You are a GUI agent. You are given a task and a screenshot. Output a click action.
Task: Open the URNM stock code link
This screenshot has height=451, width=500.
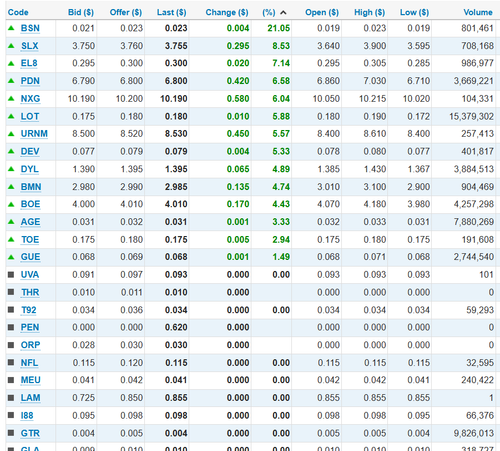coord(34,134)
